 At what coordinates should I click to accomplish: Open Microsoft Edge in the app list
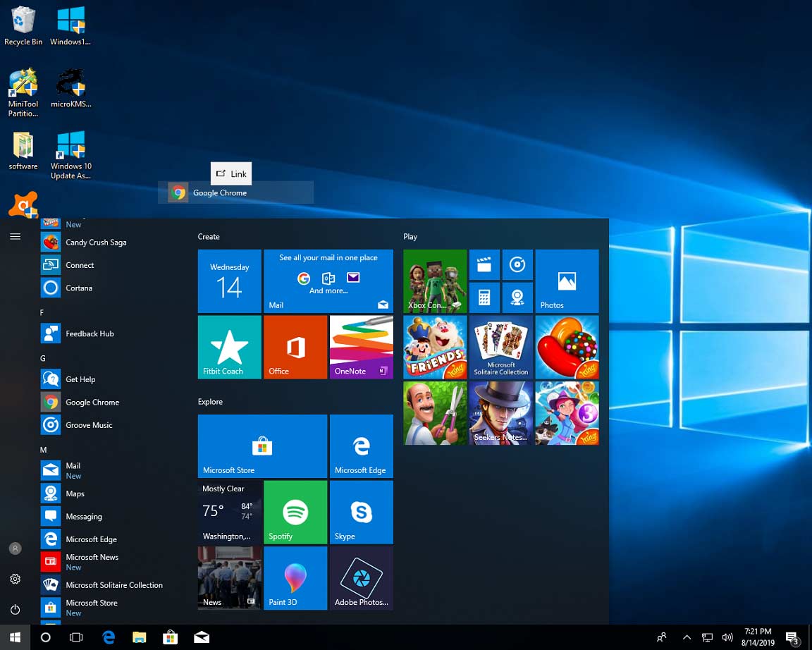click(111, 539)
